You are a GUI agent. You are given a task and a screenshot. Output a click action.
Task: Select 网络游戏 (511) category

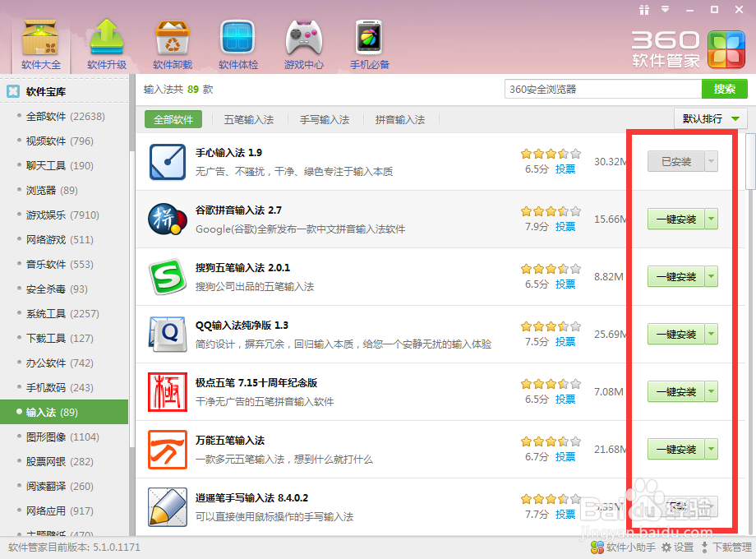[x=64, y=239]
